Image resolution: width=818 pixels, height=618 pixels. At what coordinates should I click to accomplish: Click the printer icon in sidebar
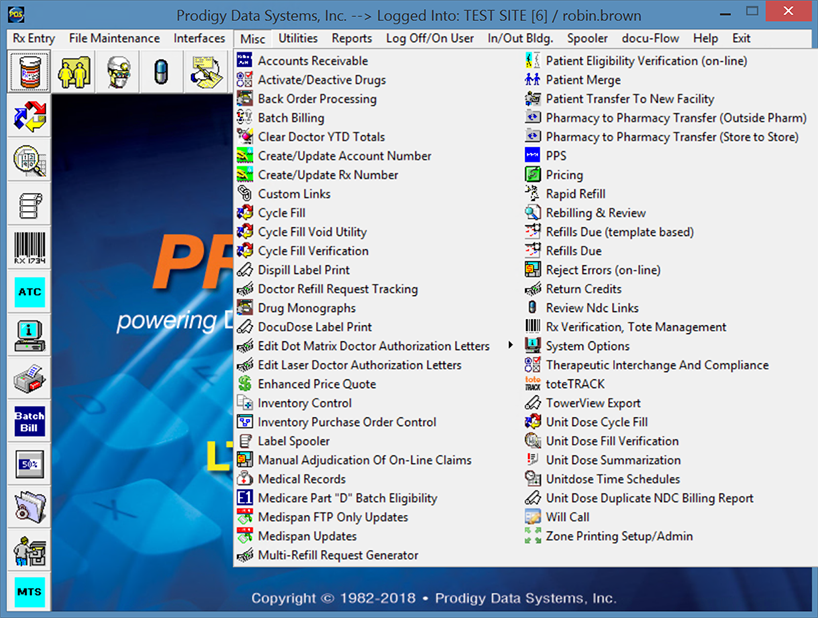click(x=29, y=380)
